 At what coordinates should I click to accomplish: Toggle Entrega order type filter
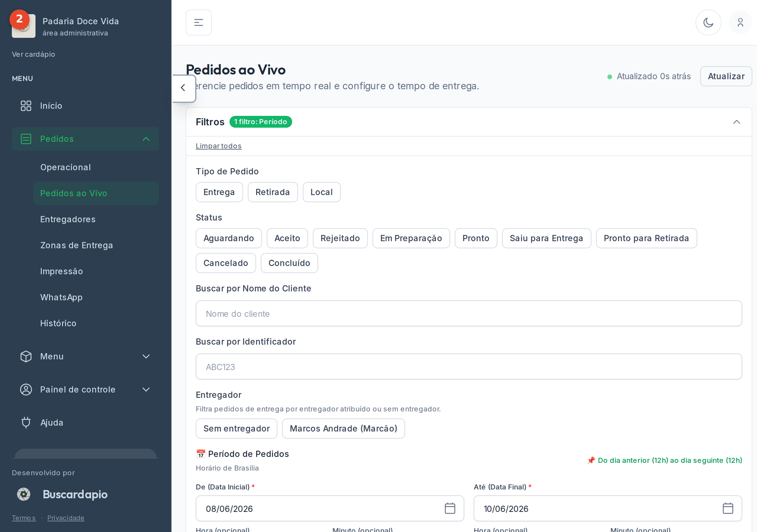219,192
